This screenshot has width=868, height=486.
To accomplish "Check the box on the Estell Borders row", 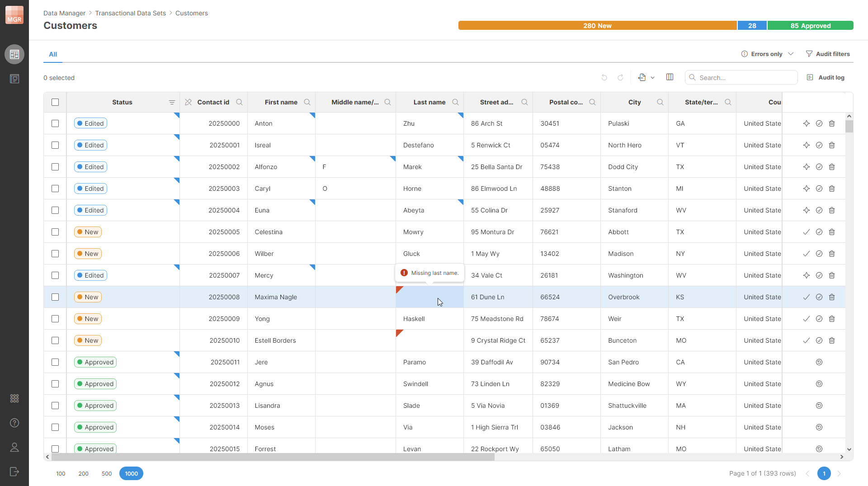I will [55, 340].
